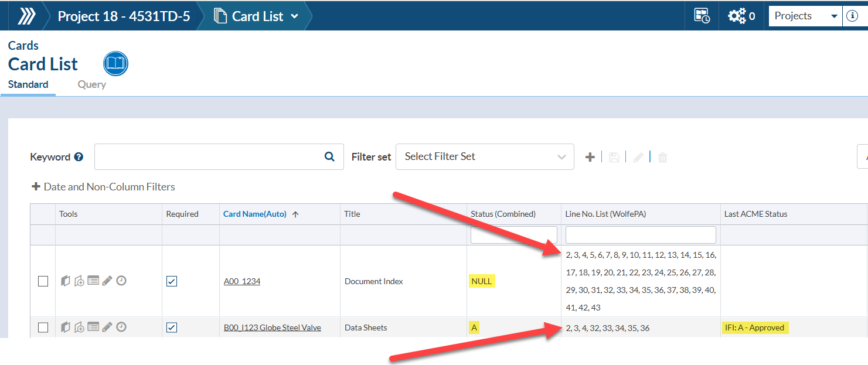Click the Tools column header

tap(69, 214)
